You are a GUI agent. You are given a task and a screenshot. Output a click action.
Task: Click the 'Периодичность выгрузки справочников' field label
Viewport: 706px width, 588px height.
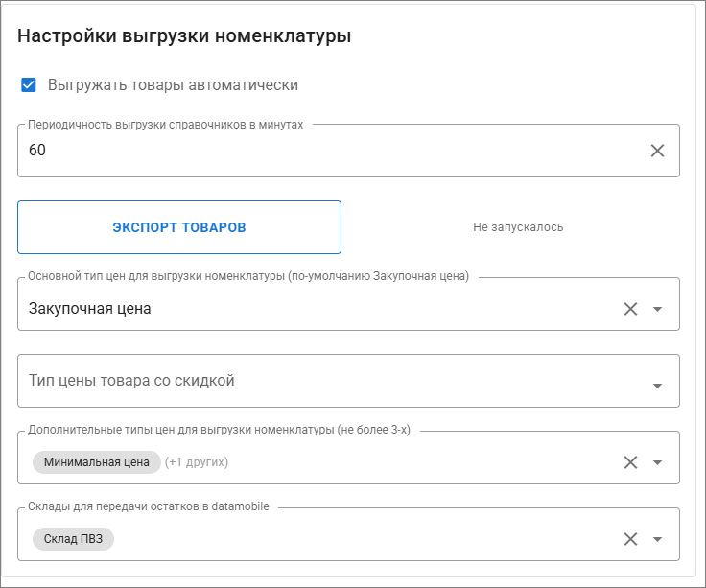[x=165, y=125]
